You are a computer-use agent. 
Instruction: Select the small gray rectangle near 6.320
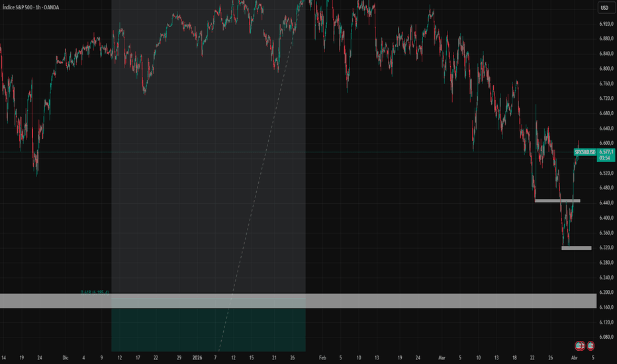point(576,248)
